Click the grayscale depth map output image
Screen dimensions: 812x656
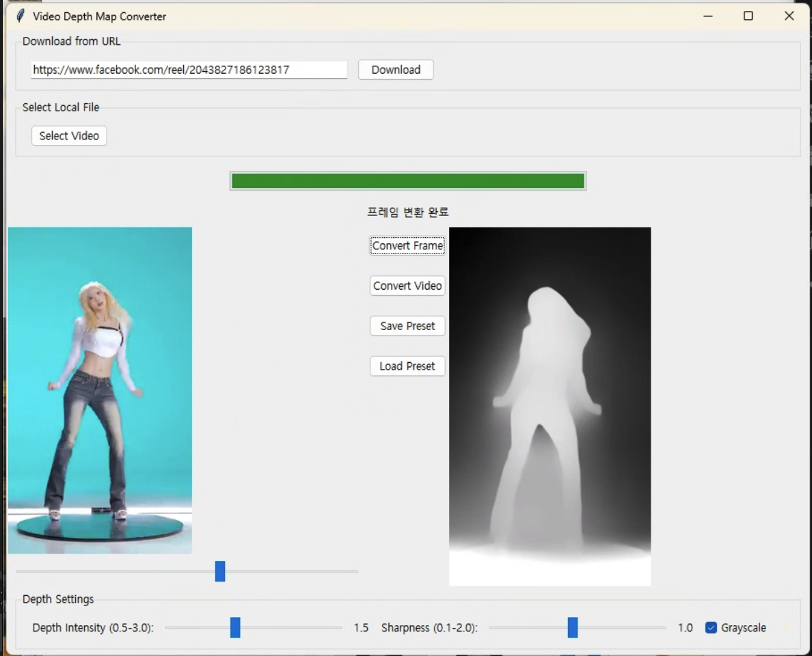pyautogui.click(x=550, y=407)
